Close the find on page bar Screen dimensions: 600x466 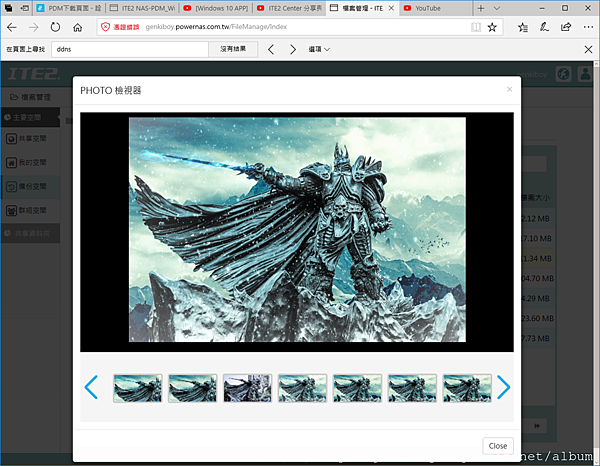(588, 49)
